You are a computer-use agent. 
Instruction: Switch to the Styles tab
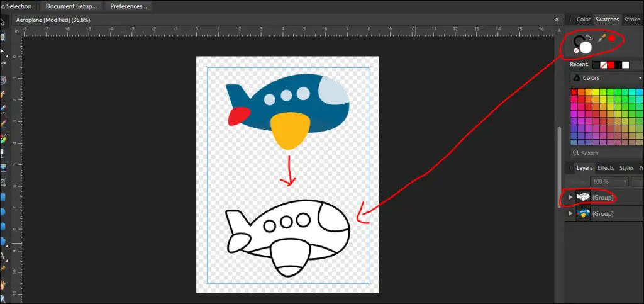click(x=626, y=168)
